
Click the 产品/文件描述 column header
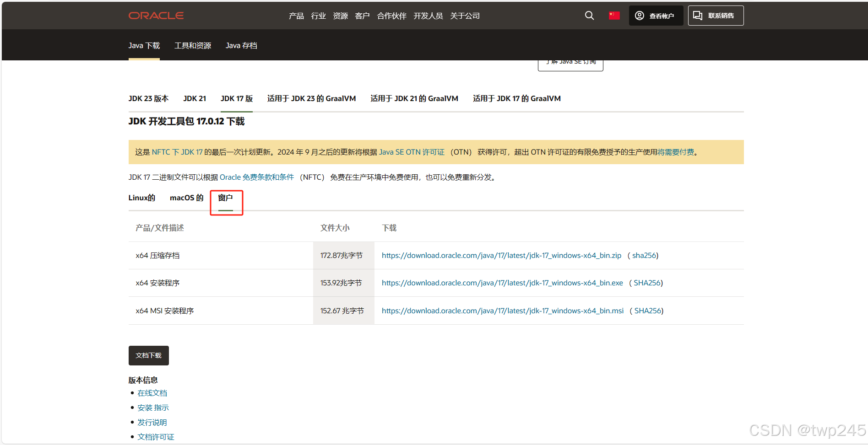coord(160,228)
